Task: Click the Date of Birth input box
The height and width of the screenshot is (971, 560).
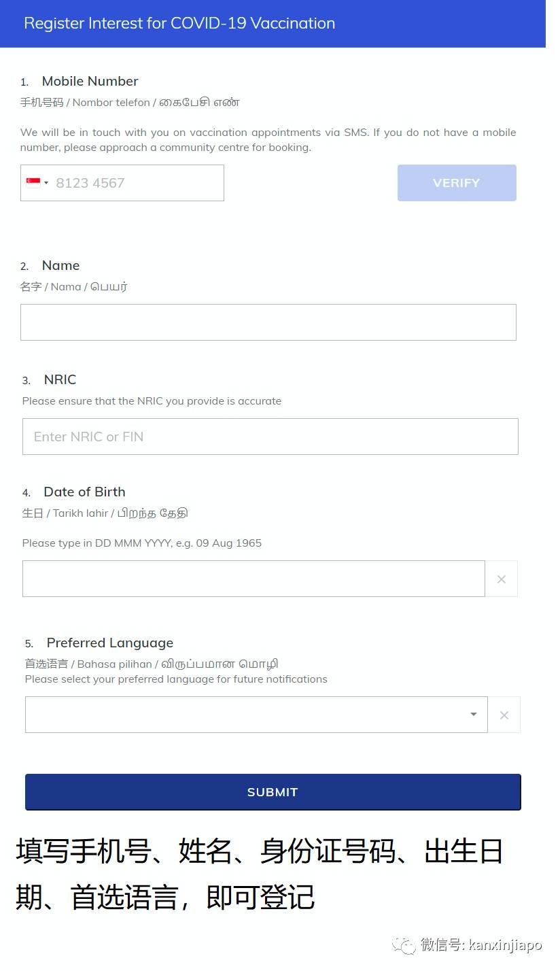Action: pyautogui.click(x=253, y=579)
